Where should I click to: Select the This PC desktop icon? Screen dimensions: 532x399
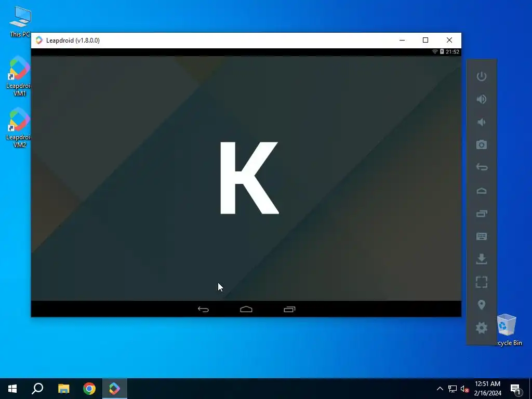coord(20,21)
